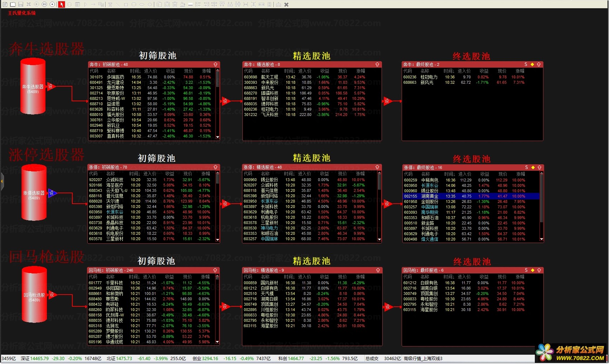
Task: Click filter arrow between 涨停 初筛 and 精选 pools
Action: (226, 204)
